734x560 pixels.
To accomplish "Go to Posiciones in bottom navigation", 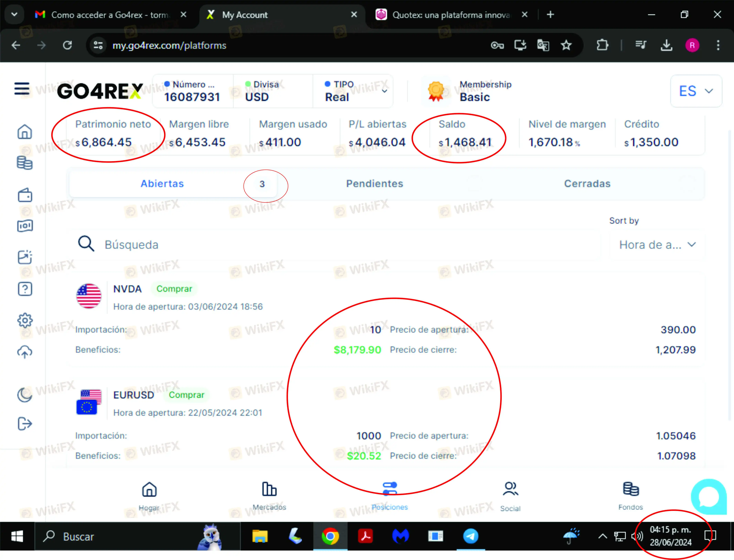I will click(x=390, y=496).
